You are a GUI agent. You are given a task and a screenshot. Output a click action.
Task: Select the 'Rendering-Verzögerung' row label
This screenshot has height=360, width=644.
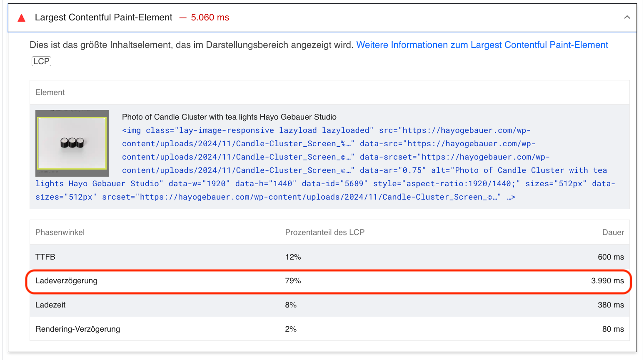click(77, 329)
